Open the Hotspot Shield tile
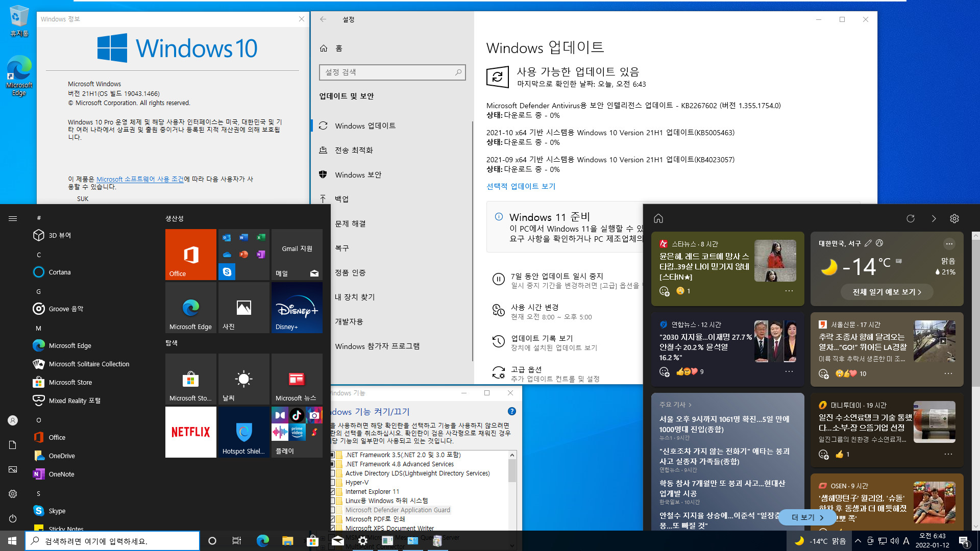Image resolution: width=980 pixels, height=551 pixels. click(243, 432)
